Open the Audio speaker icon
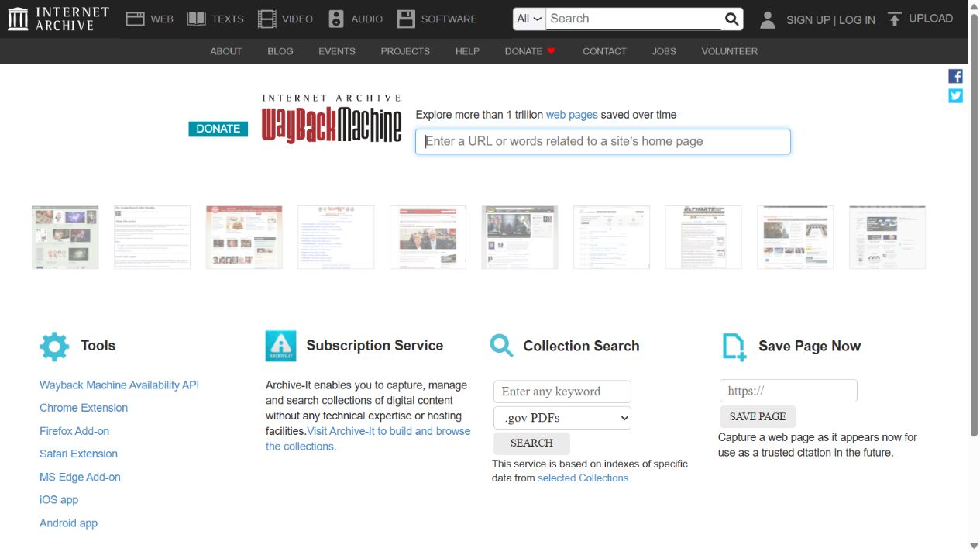Screen dimensions: 980x552 [336, 19]
